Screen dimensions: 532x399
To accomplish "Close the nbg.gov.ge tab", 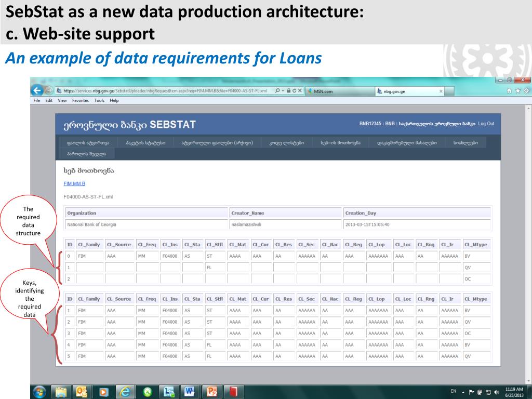I will (x=441, y=91).
